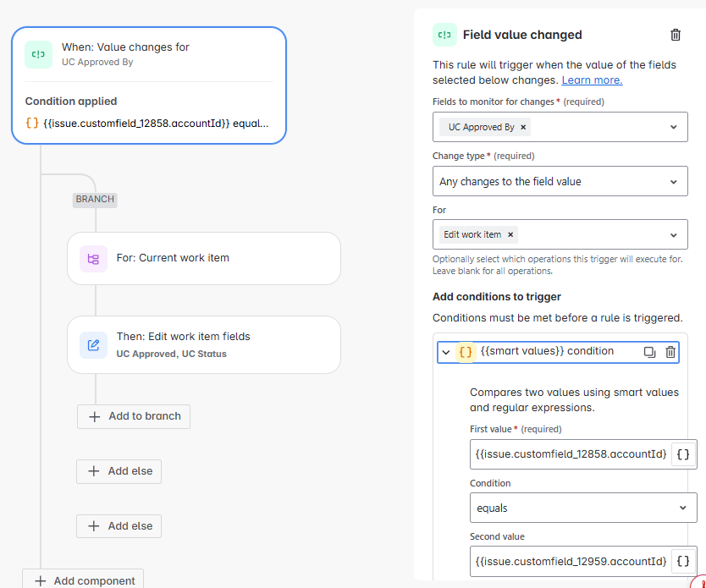The width and height of the screenshot is (706, 588).
Task: Click the pencil icon in Edit work item fields
Action: click(93, 345)
